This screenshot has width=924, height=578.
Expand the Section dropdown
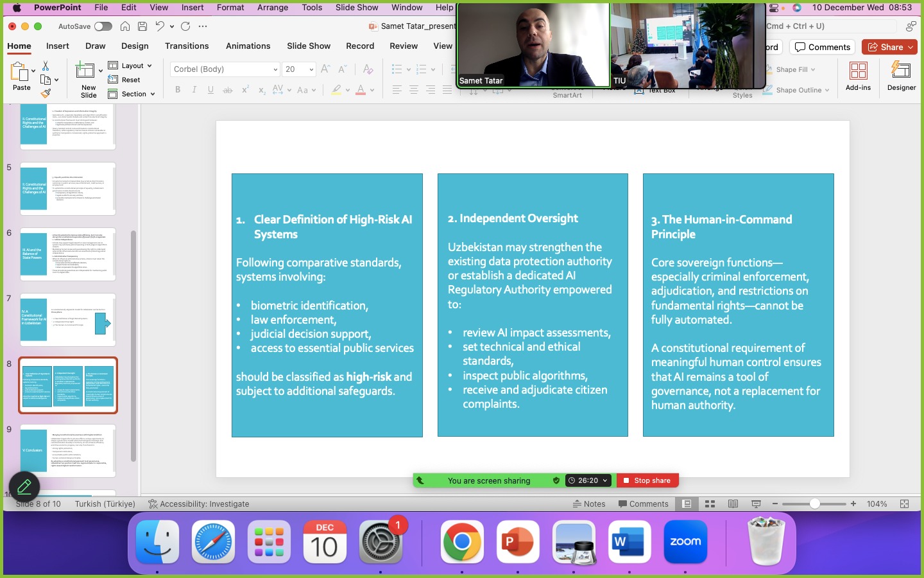coord(132,94)
